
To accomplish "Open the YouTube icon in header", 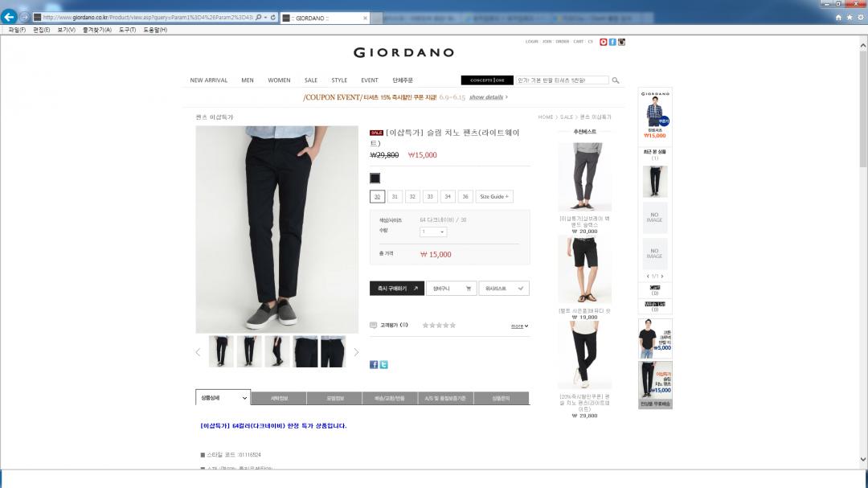I will pyautogui.click(x=604, y=42).
